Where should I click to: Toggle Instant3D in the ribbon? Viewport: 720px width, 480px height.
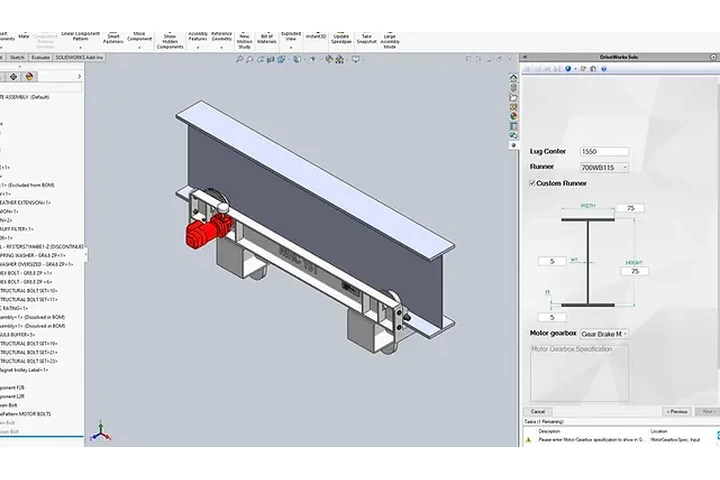coord(315,36)
